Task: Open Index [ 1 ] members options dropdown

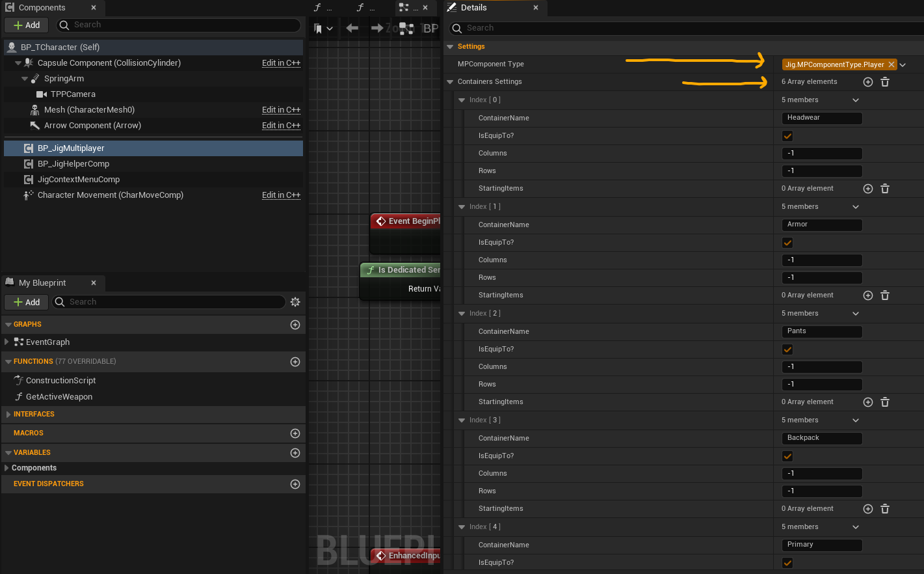Action: pos(856,207)
